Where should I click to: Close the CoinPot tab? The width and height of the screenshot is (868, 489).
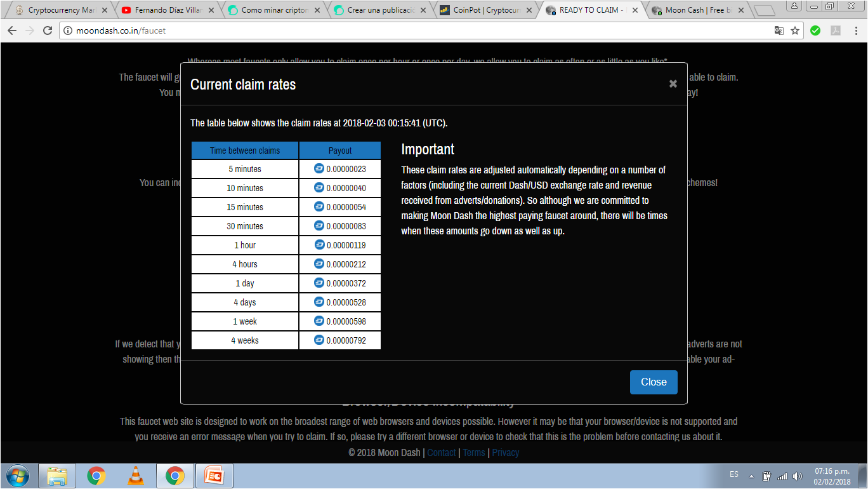(x=530, y=10)
